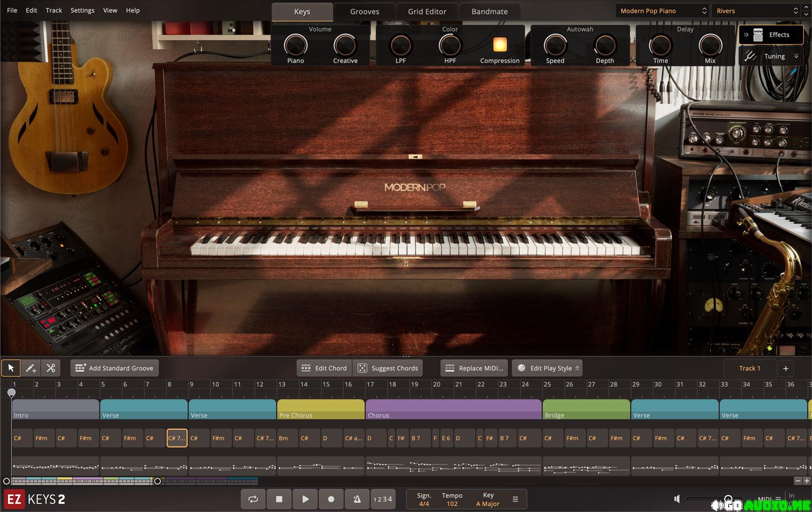The height and width of the screenshot is (512, 812).
Task: Switch to the Grooves tab
Action: click(365, 12)
